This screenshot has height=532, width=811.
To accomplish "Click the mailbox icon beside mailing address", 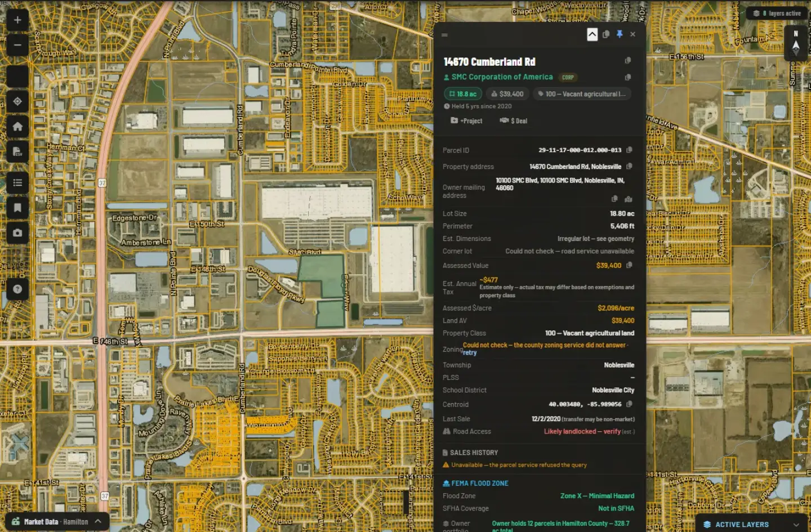I will tap(629, 199).
